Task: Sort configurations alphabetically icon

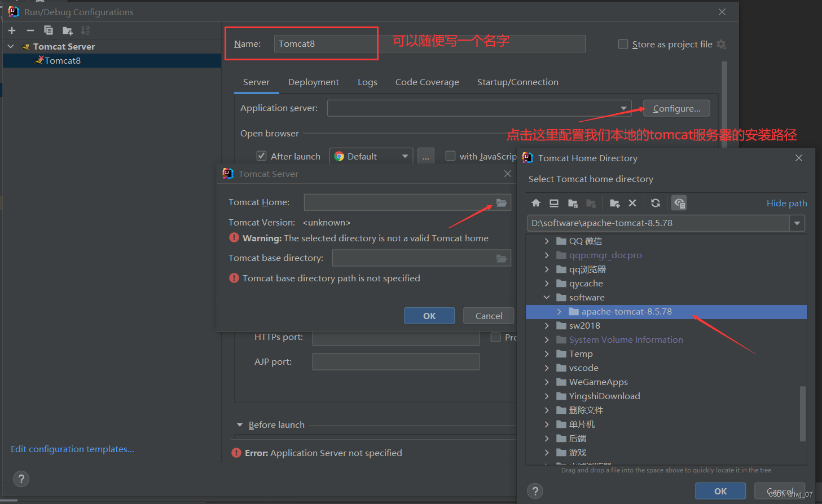Action: click(x=86, y=30)
